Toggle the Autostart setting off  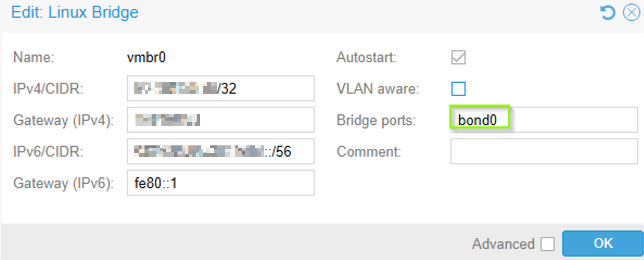[459, 57]
